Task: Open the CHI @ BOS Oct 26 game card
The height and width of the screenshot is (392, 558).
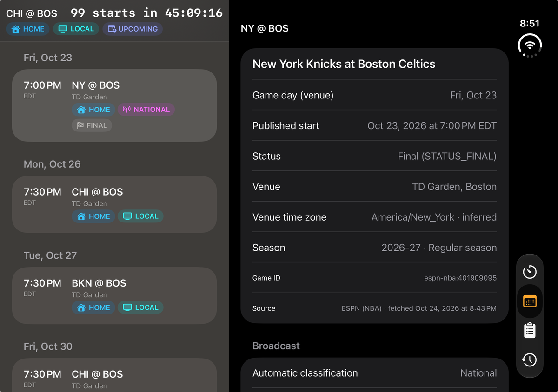Action: 114,204
